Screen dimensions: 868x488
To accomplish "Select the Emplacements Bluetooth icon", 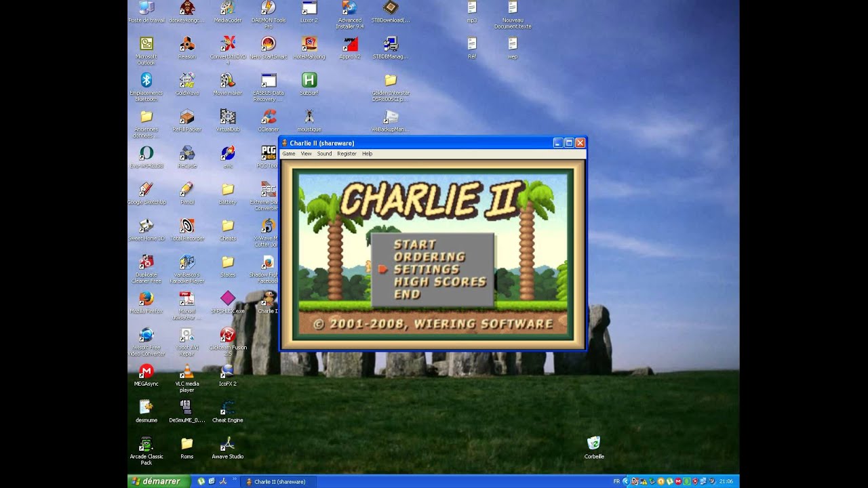I will click(146, 87).
